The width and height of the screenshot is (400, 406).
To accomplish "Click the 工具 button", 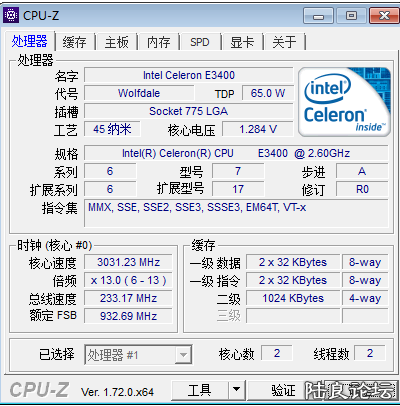I will (x=200, y=390).
